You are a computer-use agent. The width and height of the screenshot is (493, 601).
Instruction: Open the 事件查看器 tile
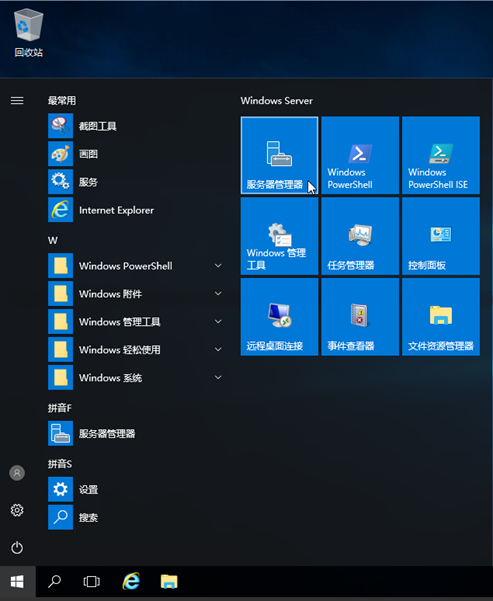360,317
